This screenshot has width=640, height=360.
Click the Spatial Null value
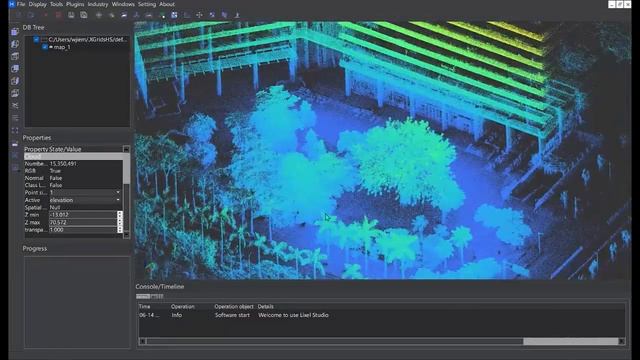tap(55, 207)
